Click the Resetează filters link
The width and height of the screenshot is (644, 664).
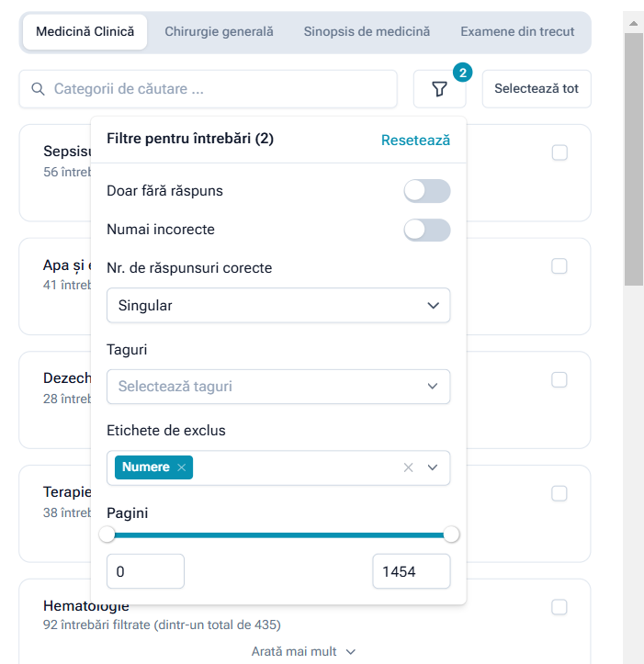pos(415,141)
